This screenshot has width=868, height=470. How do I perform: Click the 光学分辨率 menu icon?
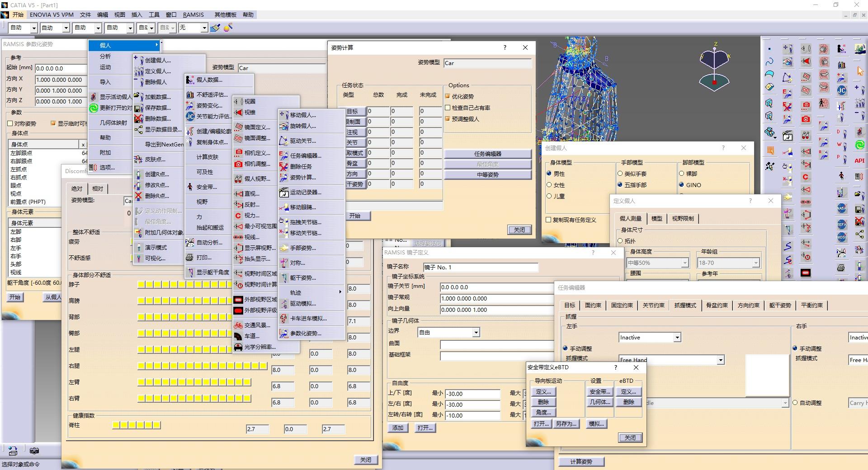pos(238,347)
